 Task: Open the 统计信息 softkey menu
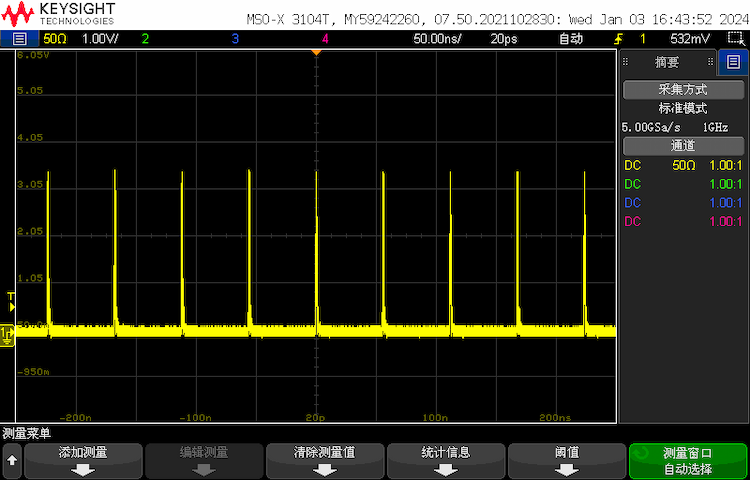click(446, 460)
